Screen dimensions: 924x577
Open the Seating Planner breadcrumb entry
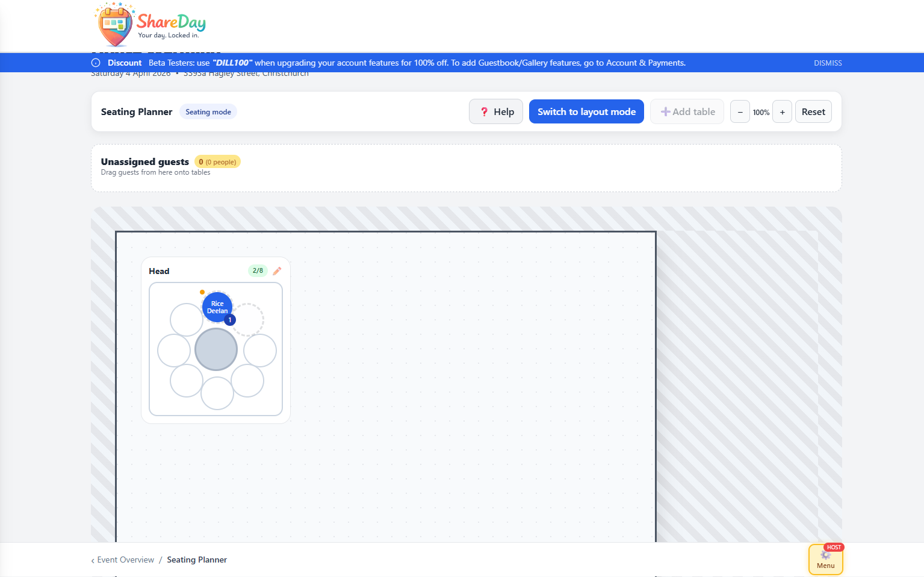tap(197, 560)
